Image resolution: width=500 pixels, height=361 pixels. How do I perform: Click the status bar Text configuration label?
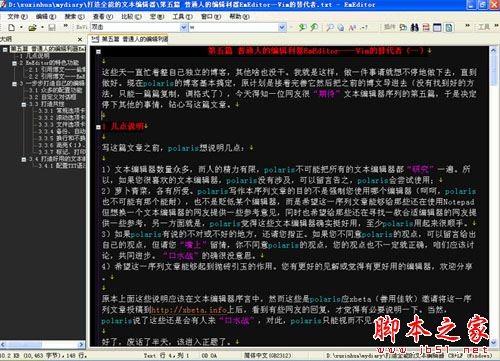(x=150, y=356)
